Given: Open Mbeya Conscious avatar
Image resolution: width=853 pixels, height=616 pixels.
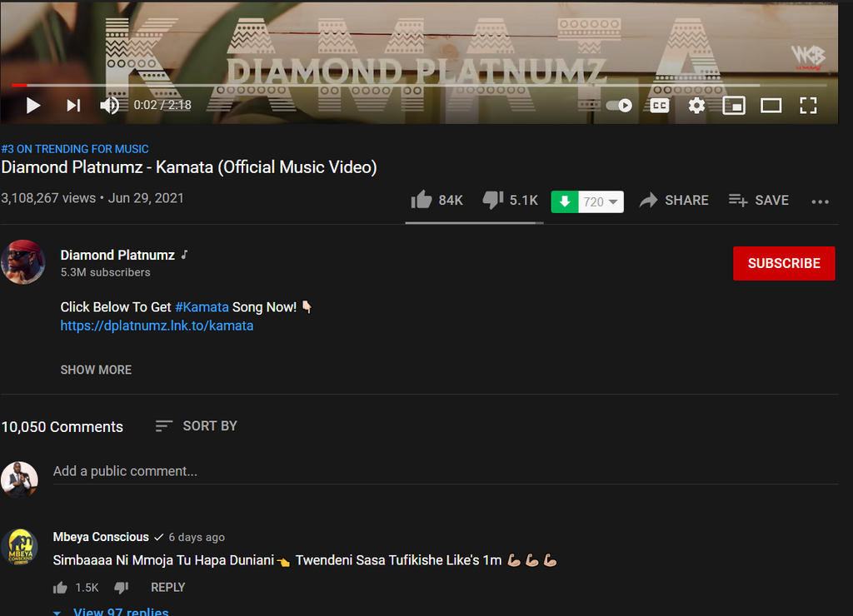Looking at the screenshot, I should point(20,547).
